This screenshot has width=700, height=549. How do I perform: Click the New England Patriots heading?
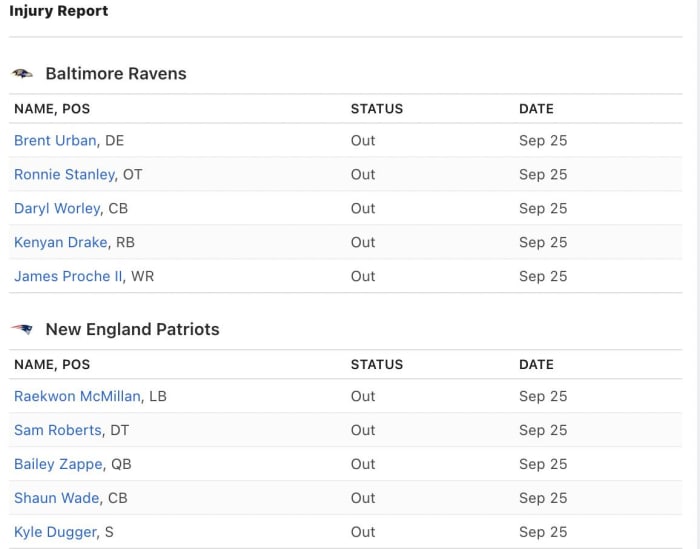tap(132, 329)
